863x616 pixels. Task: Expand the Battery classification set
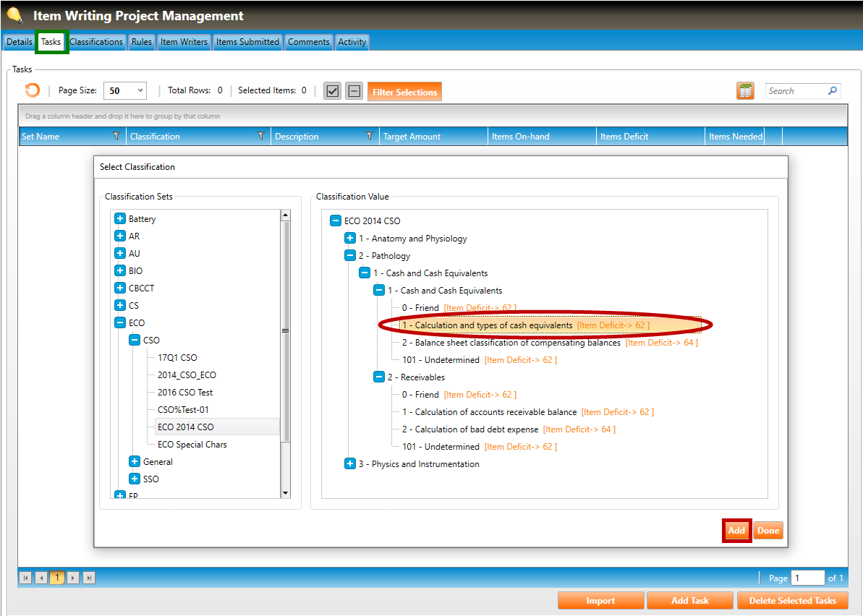(120, 218)
